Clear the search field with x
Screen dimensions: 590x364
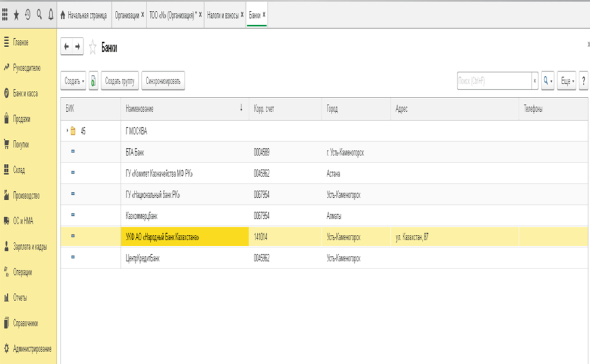(x=534, y=81)
